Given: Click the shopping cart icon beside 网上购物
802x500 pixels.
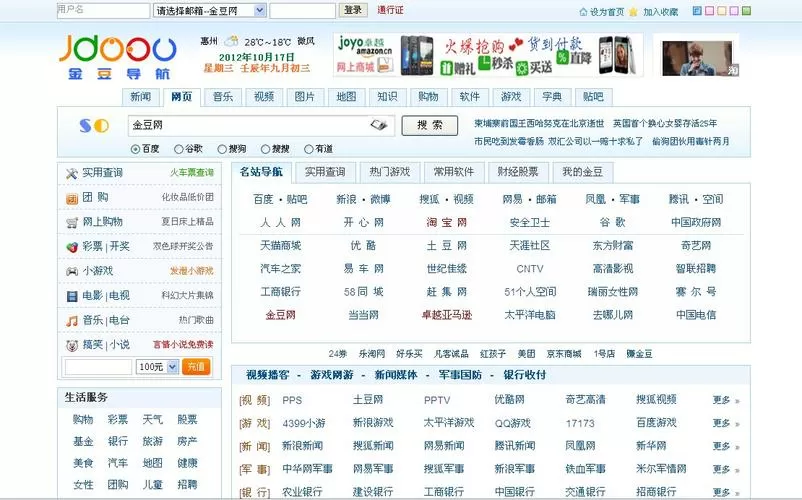Looking at the screenshot, I should click(72, 222).
